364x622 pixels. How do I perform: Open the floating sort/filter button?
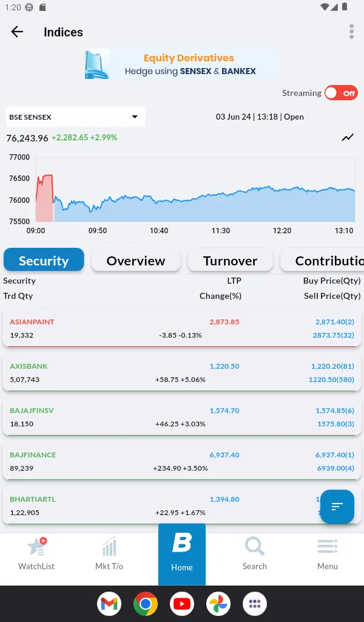click(x=337, y=507)
